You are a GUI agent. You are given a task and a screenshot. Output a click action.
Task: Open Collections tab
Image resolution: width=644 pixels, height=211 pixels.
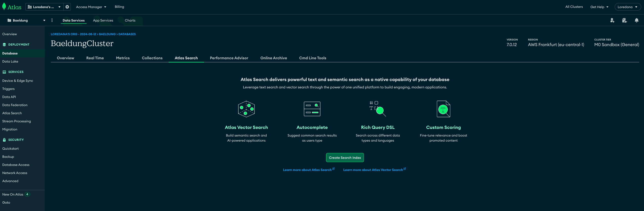(x=152, y=58)
